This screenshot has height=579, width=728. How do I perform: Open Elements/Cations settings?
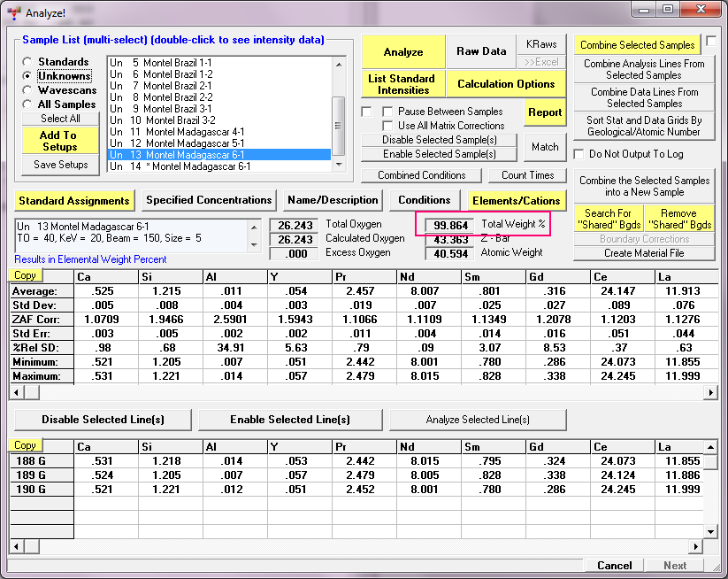coord(516,200)
